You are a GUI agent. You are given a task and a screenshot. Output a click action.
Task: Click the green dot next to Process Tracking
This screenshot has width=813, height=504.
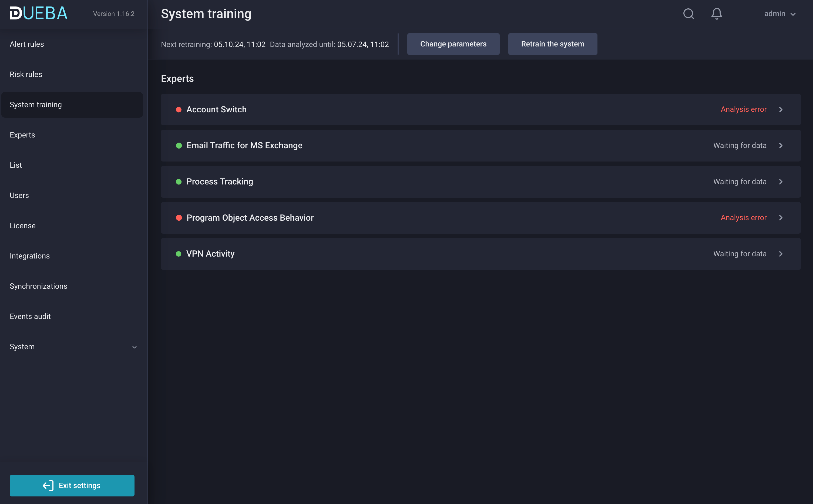(179, 182)
